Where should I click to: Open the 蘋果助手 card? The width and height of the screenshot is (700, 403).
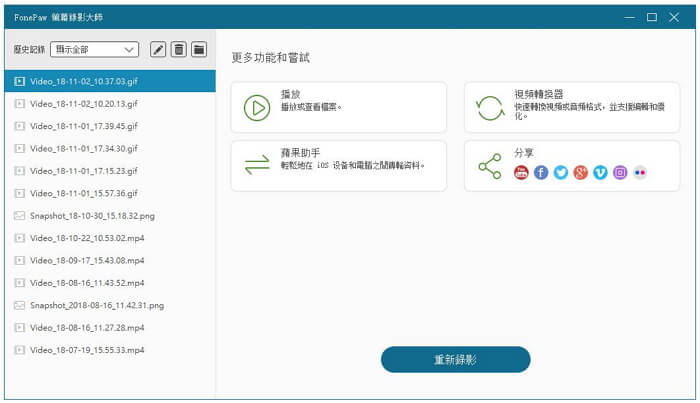point(339,166)
